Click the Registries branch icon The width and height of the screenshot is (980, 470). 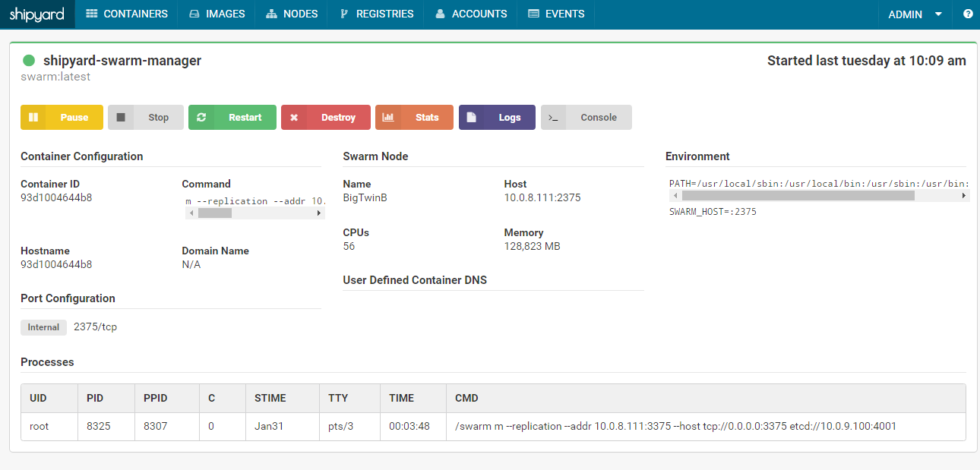click(x=344, y=14)
